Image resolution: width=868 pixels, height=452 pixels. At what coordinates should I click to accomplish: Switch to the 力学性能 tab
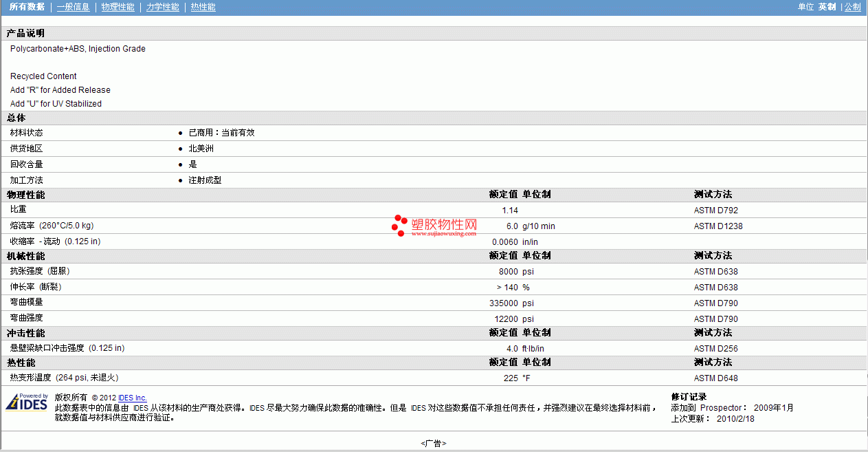[162, 7]
